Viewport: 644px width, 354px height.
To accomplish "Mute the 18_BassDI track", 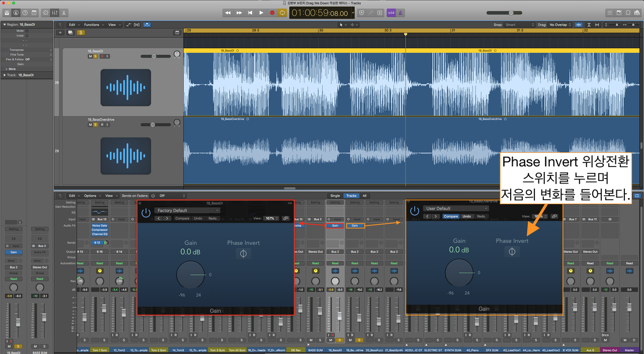I will (90, 56).
